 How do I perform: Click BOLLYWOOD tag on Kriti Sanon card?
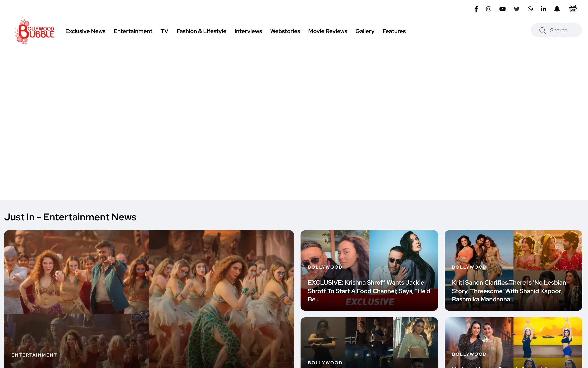(x=469, y=267)
